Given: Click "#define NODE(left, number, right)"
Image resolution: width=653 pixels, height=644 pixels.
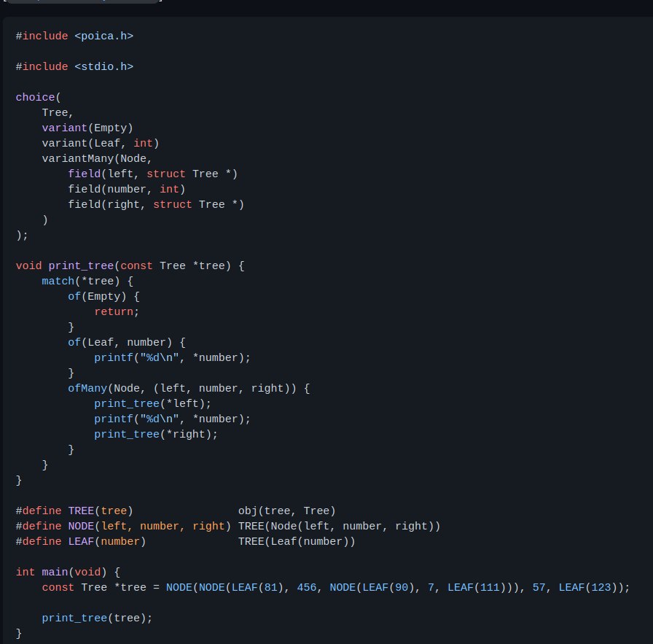Looking at the screenshot, I should pos(123,527).
